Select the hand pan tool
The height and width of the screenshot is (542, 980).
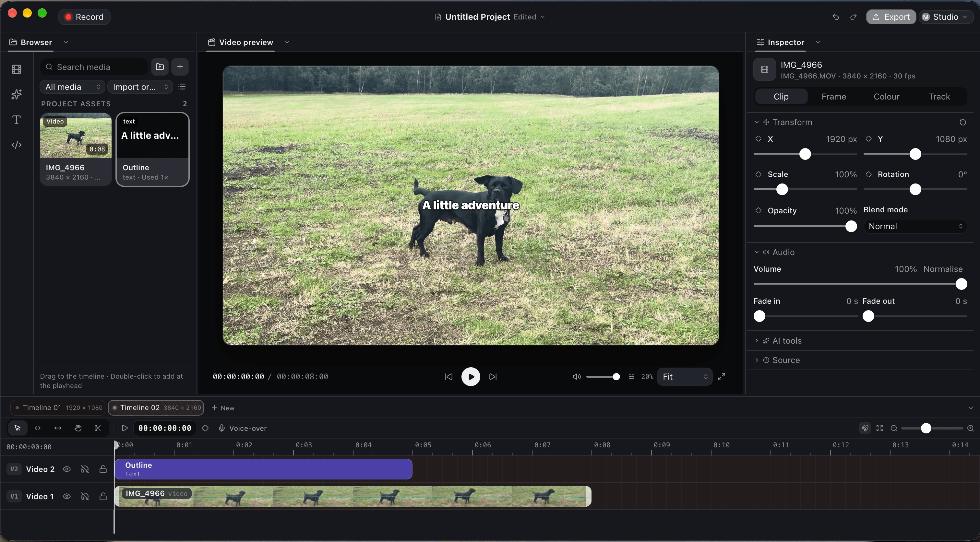[x=78, y=428]
